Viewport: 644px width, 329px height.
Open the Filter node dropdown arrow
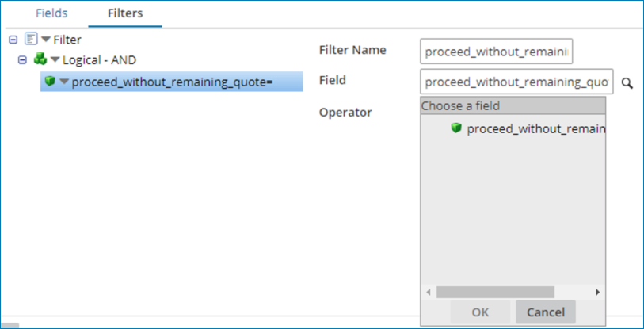tap(46, 40)
